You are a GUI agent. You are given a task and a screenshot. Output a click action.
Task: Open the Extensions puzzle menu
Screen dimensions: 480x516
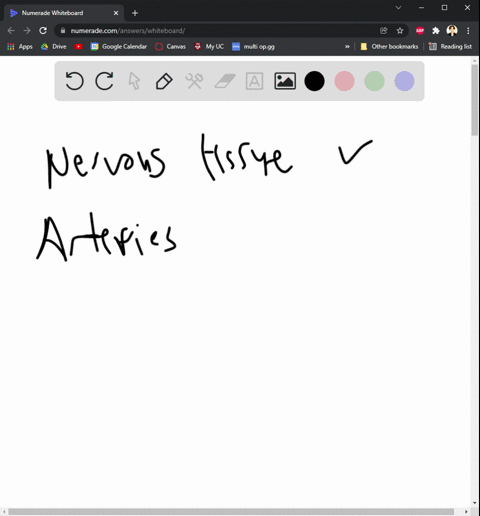(436, 31)
